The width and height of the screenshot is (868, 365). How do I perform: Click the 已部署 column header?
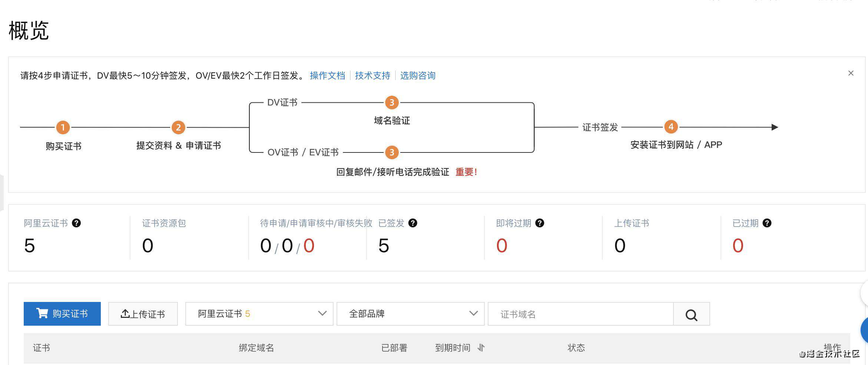pyautogui.click(x=394, y=348)
